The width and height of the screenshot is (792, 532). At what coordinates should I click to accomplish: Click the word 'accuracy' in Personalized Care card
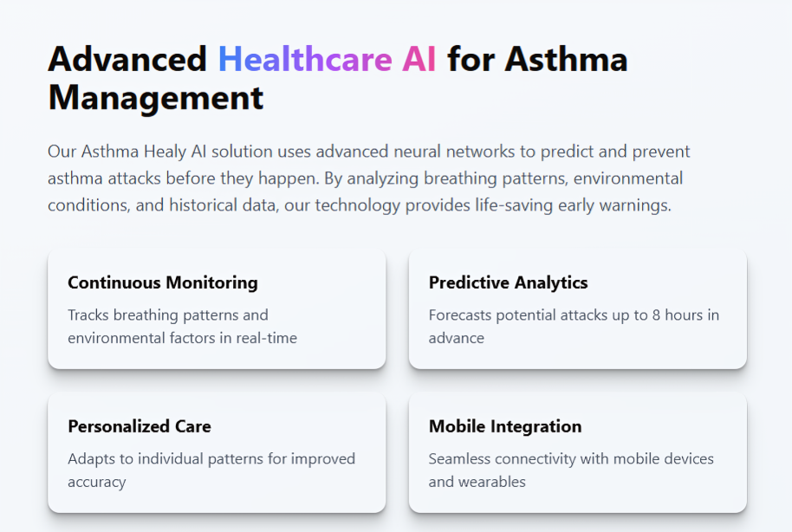96,482
